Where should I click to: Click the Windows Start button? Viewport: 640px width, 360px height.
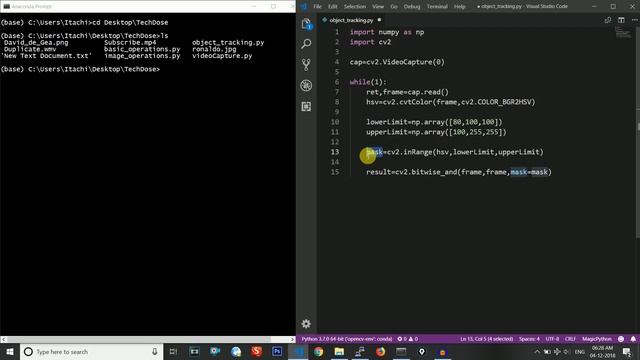[x=10, y=351]
